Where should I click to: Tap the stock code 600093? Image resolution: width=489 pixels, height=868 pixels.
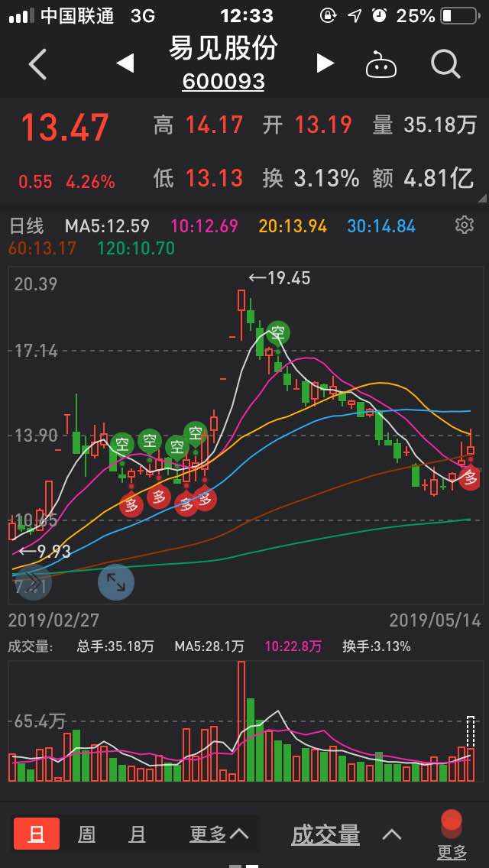pos(223,82)
